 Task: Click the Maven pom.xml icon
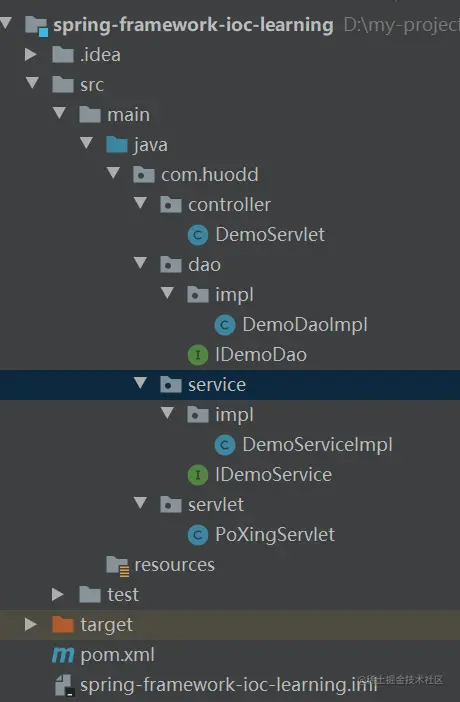point(63,655)
